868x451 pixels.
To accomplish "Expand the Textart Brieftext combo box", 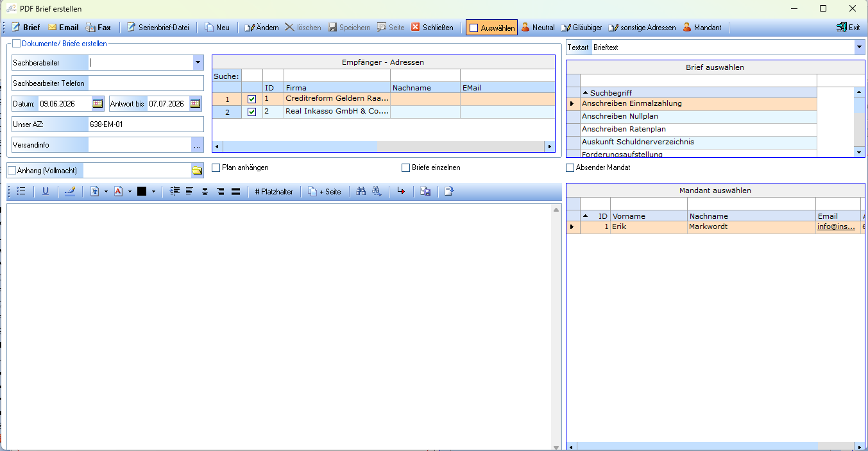I will (860, 47).
